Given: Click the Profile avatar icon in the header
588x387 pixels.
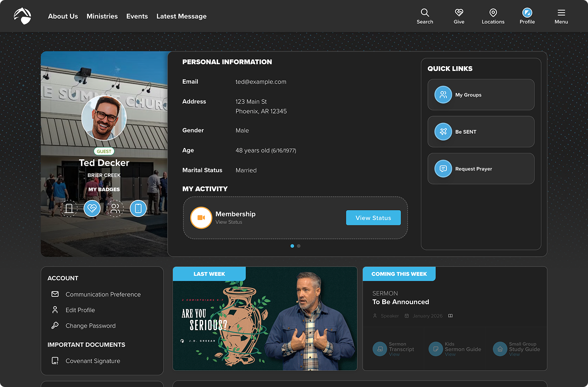Looking at the screenshot, I should click(527, 13).
